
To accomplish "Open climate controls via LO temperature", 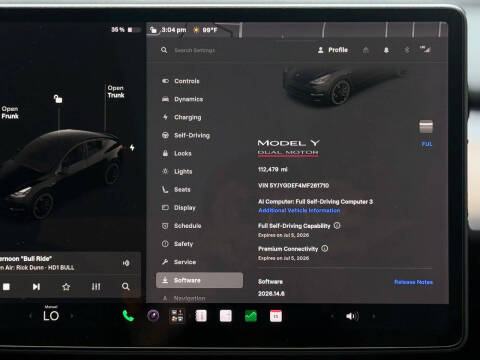I will click(x=51, y=316).
